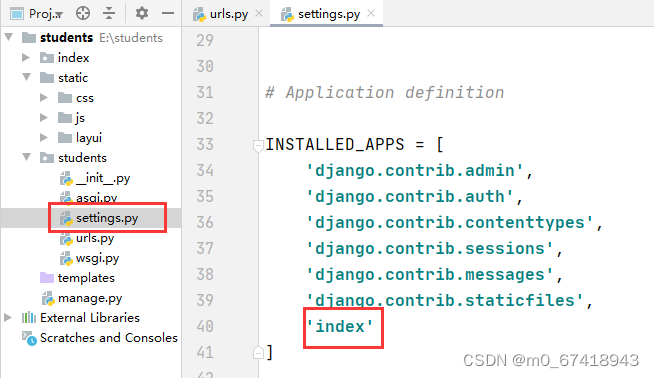Switch to the settings.py tab

(x=329, y=14)
